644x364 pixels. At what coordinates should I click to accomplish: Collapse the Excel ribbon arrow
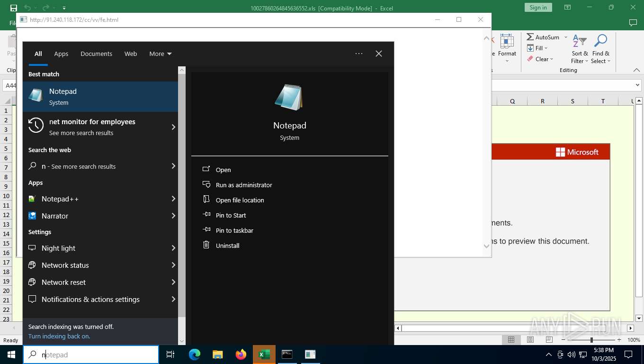point(636,70)
